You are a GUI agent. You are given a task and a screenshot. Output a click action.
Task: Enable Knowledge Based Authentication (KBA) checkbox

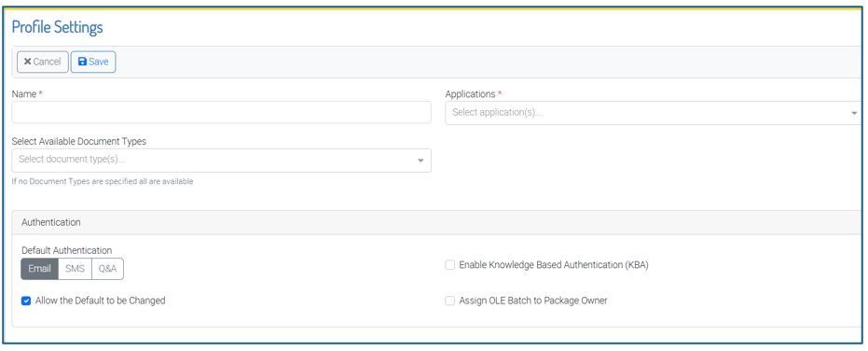(x=450, y=265)
